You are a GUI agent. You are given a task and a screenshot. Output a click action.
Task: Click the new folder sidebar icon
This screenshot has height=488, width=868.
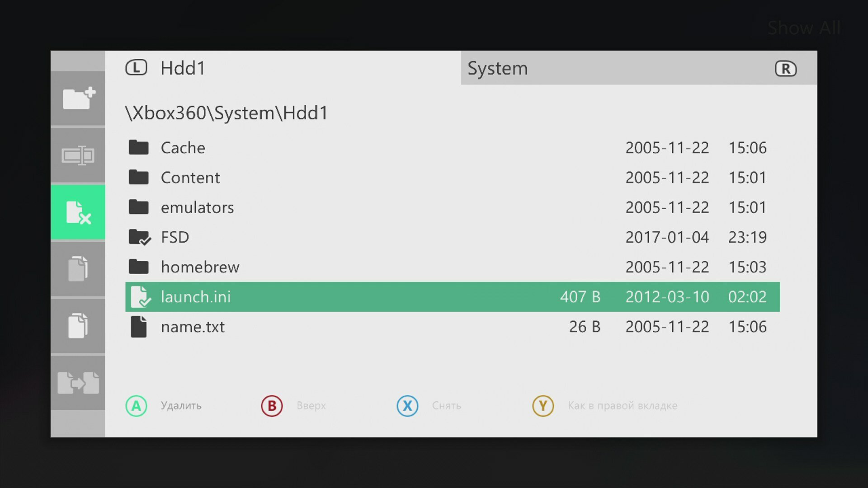click(x=78, y=98)
